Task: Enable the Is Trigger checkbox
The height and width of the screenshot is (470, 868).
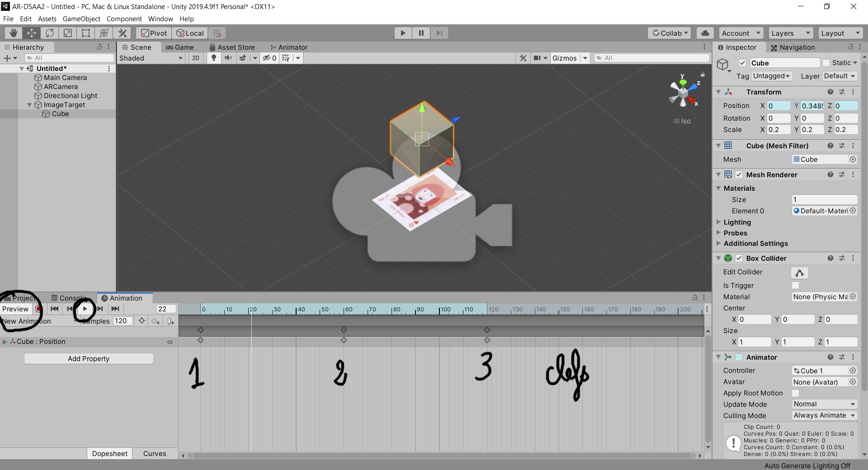Action: click(795, 285)
